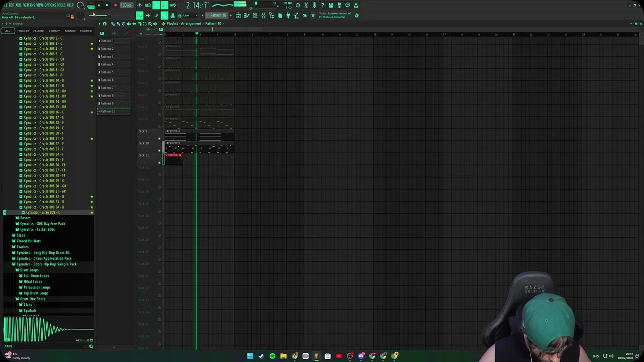Stop playback with the stop button
This screenshot has width=644, height=362.
107,5
